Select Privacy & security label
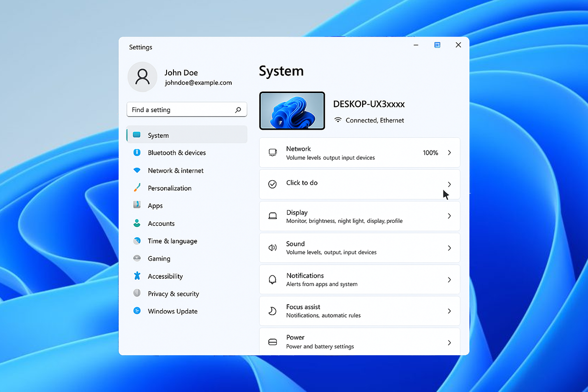The width and height of the screenshot is (588, 392). pyautogui.click(x=173, y=294)
